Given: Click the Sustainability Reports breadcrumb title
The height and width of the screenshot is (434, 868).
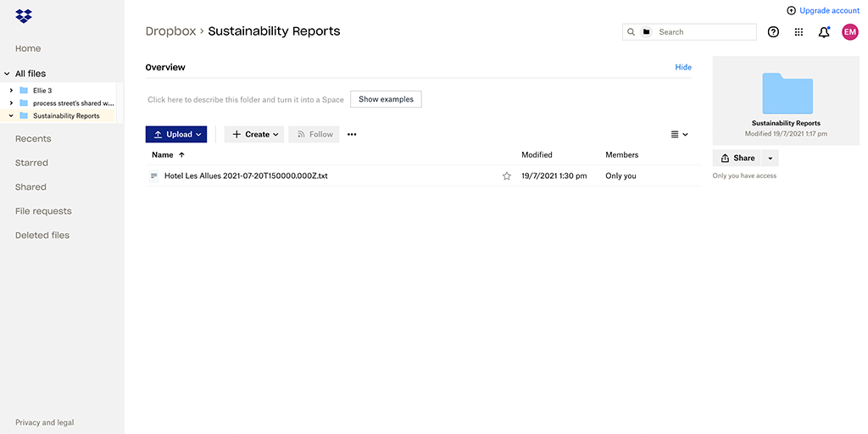Looking at the screenshot, I should point(274,31).
